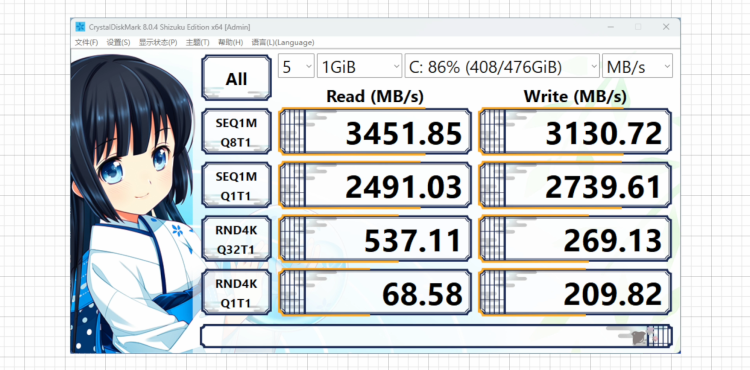
Task: Click the SEQ1M Q1T1 write result 2739.61
Action: click(x=575, y=185)
